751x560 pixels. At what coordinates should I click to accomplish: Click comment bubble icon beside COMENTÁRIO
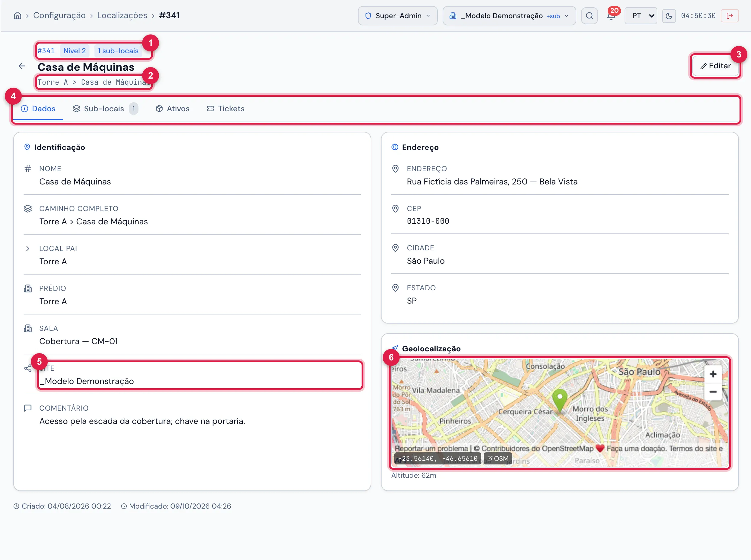(28, 408)
